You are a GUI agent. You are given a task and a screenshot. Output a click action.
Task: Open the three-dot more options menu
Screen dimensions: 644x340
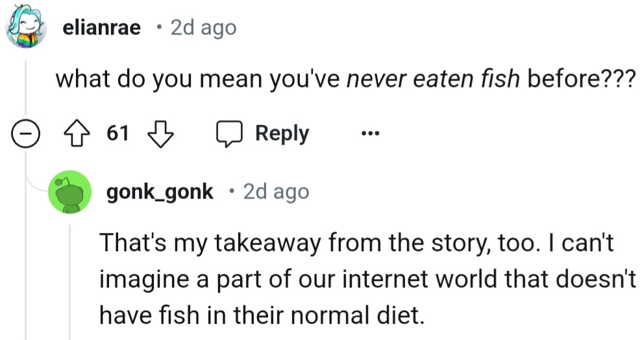coord(369,134)
